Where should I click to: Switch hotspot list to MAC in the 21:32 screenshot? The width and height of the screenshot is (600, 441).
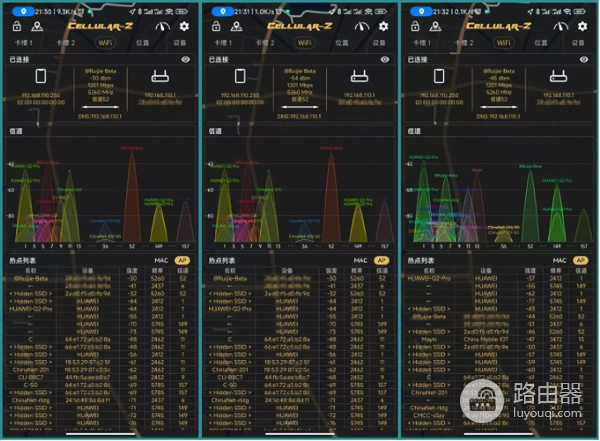pyautogui.click(x=559, y=260)
